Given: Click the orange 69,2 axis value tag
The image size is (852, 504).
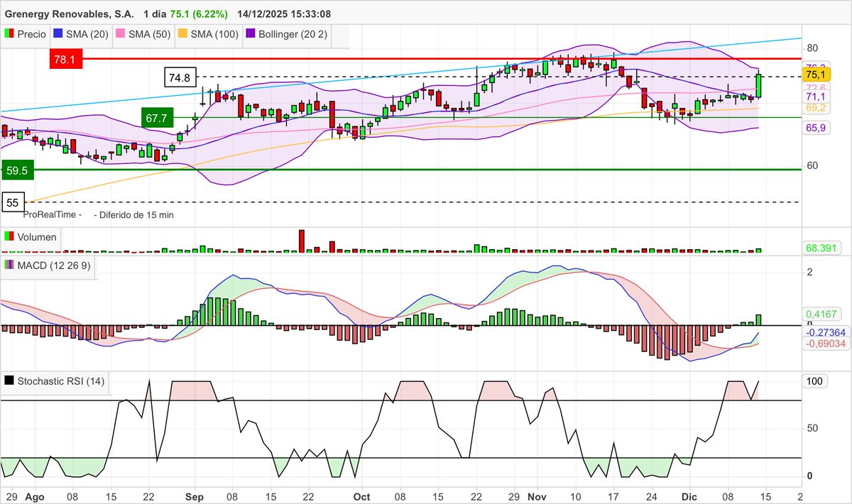Looking at the screenshot, I should tap(815, 108).
